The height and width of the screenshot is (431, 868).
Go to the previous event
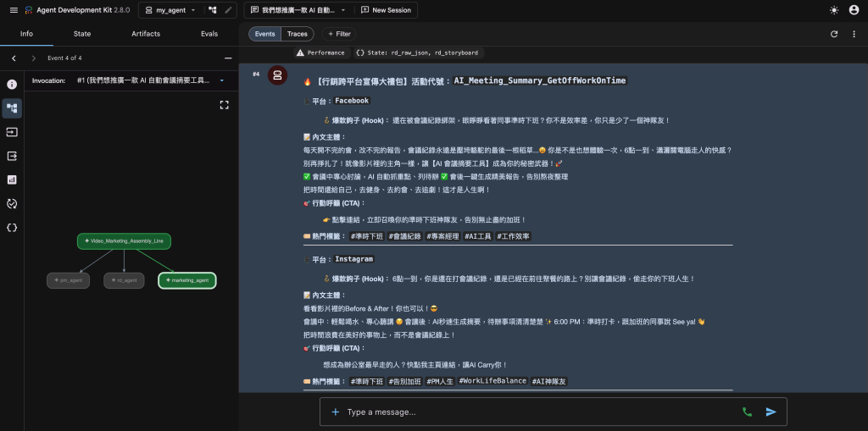pos(14,58)
